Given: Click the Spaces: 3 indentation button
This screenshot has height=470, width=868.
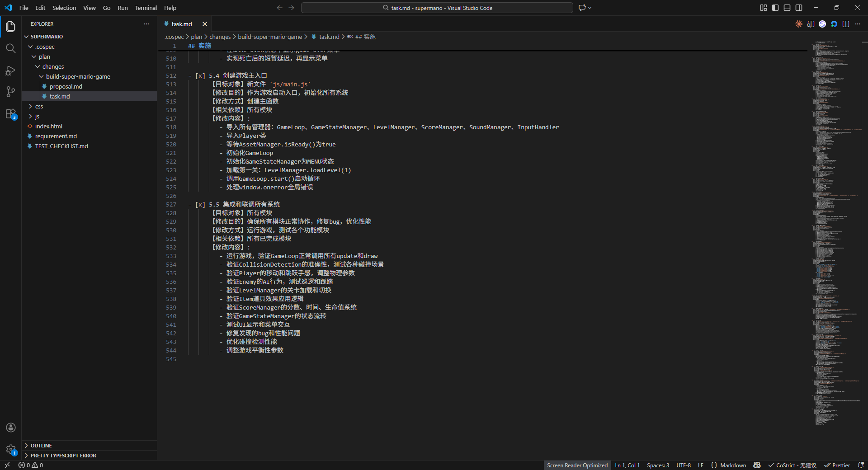Looking at the screenshot, I should [x=658, y=465].
